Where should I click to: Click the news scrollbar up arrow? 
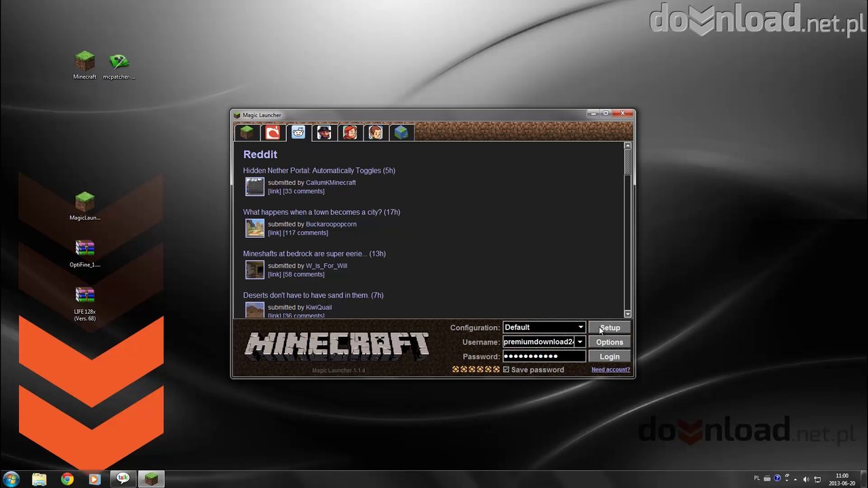point(627,146)
